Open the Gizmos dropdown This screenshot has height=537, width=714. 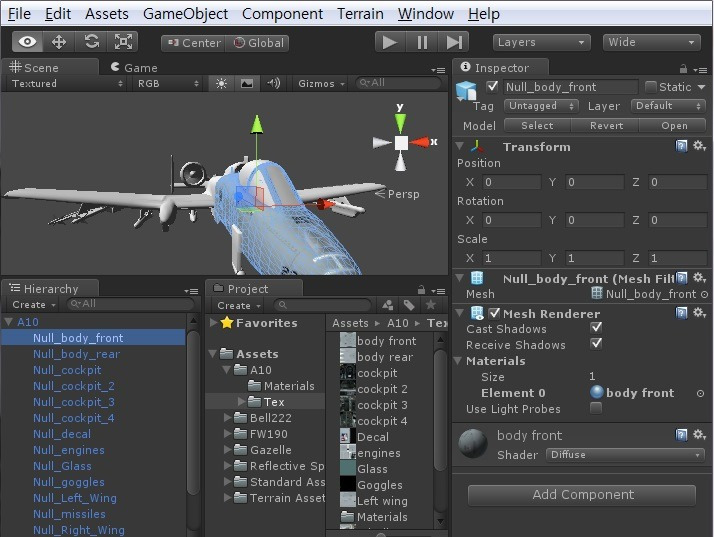click(321, 83)
